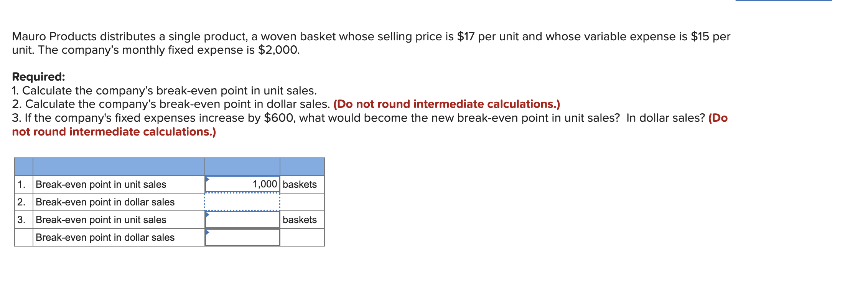The height and width of the screenshot is (293, 868).
Task: Click the 'baskets' unit text in row 3
Action: [x=300, y=220]
